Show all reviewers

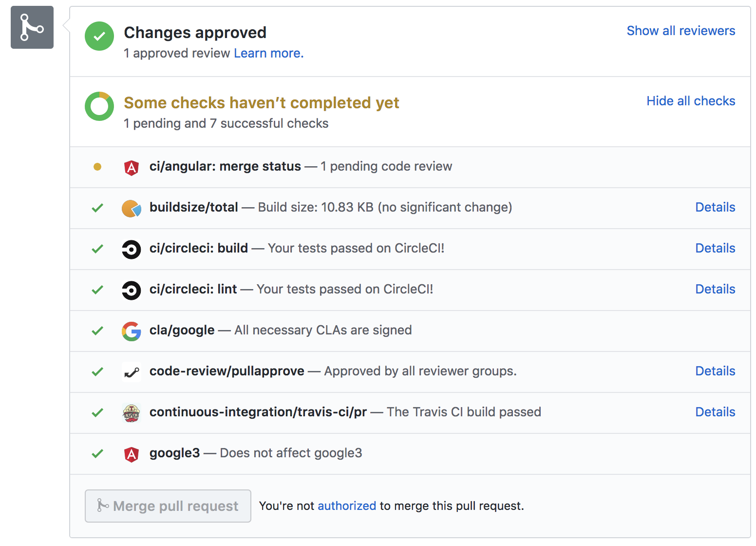tap(681, 31)
